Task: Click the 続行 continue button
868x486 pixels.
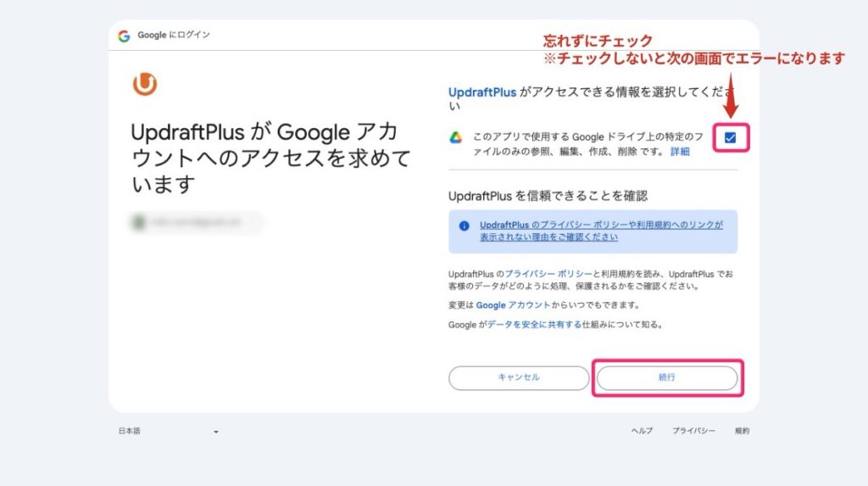Action: [667, 377]
